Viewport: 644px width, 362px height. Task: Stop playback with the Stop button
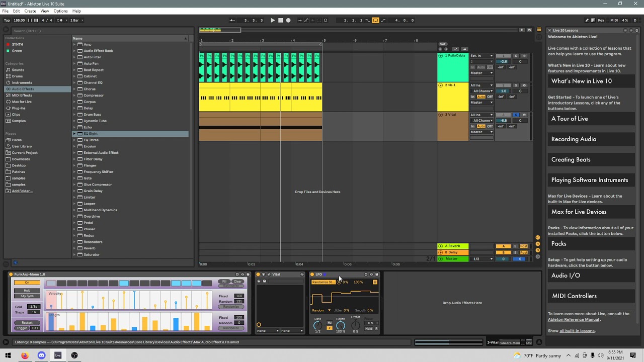click(x=280, y=20)
